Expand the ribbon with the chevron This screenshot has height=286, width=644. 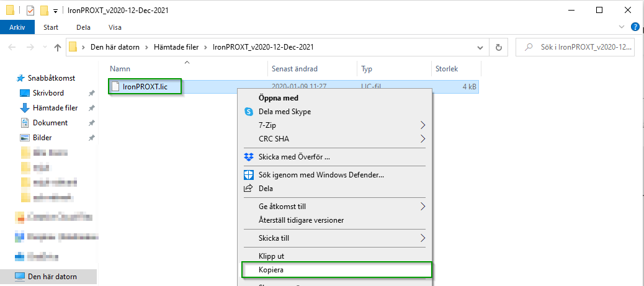622,27
